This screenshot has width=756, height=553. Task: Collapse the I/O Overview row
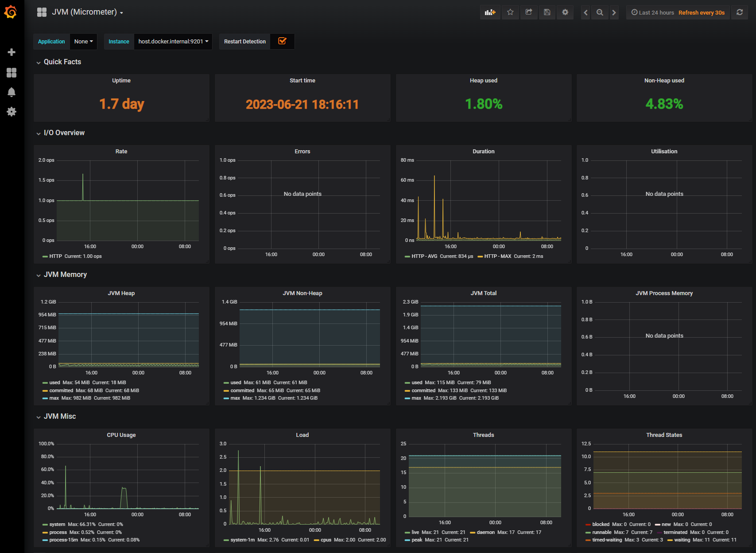(60, 133)
